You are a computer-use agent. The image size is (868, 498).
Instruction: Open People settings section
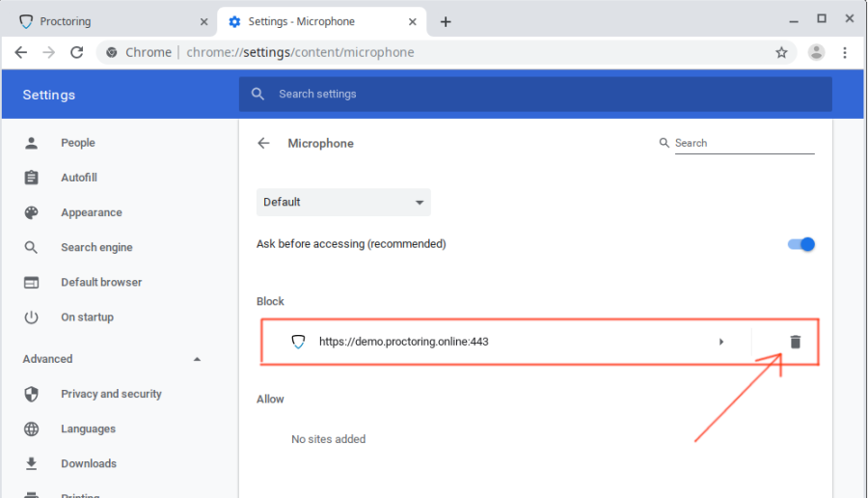(x=77, y=143)
